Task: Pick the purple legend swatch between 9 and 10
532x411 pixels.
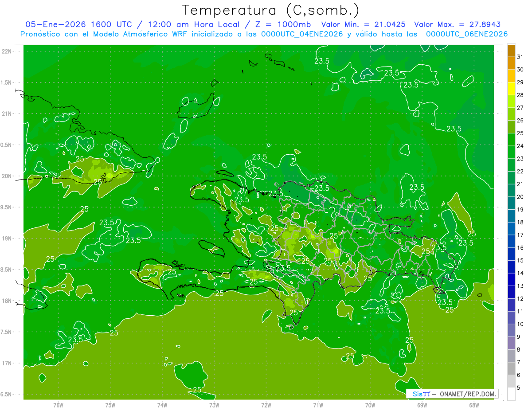Action: point(511,330)
